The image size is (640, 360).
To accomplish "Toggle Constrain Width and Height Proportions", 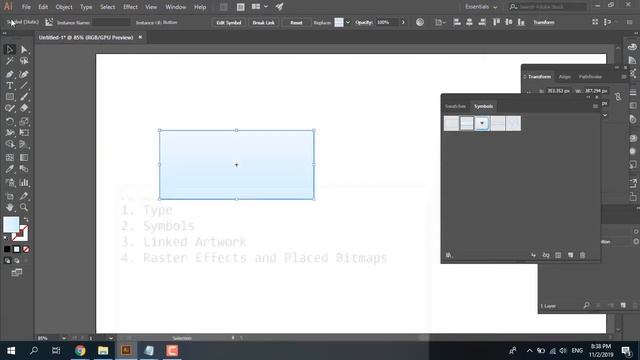I will pos(618,96).
